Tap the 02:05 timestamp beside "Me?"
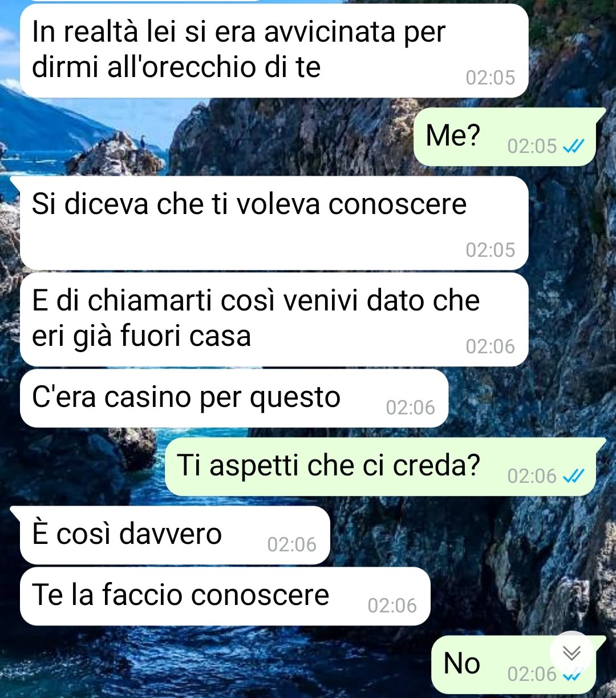The image size is (616, 698). (x=532, y=147)
